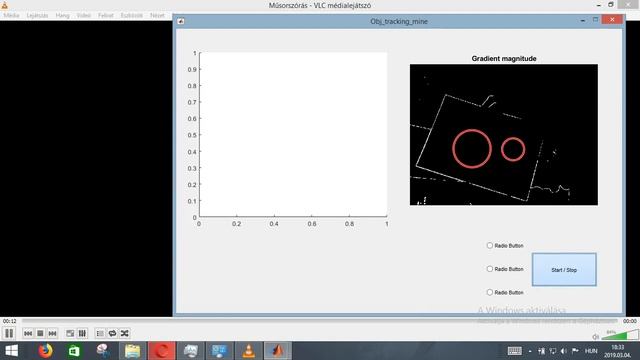Open touch keyboard from taskbar
640x360 pixels.
pyautogui.click(x=514, y=351)
